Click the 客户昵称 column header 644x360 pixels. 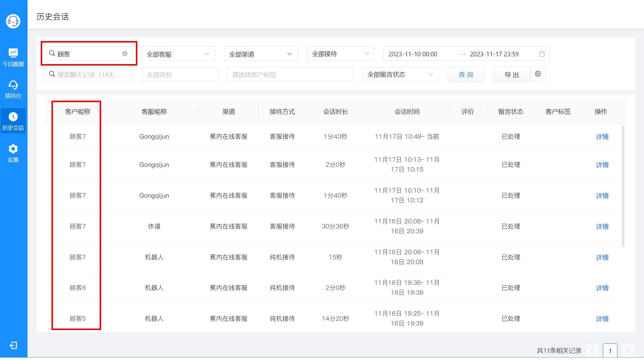coord(78,112)
